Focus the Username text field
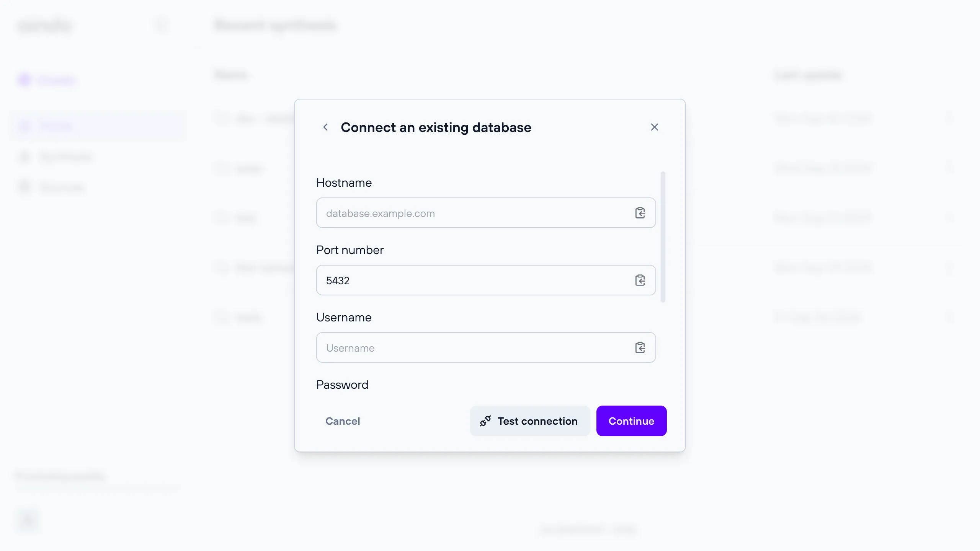The width and height of the screenshot is (980, 551). point(475,347)
